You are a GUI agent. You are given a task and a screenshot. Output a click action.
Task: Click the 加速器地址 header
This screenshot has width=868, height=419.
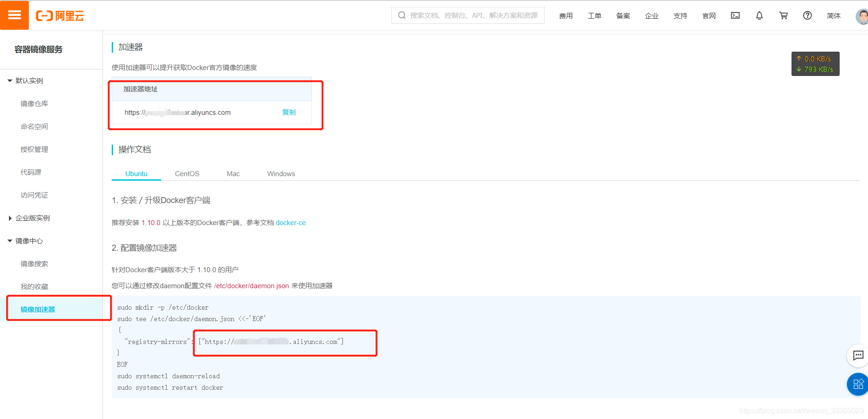pyautogui.click(x=141, y=89)
